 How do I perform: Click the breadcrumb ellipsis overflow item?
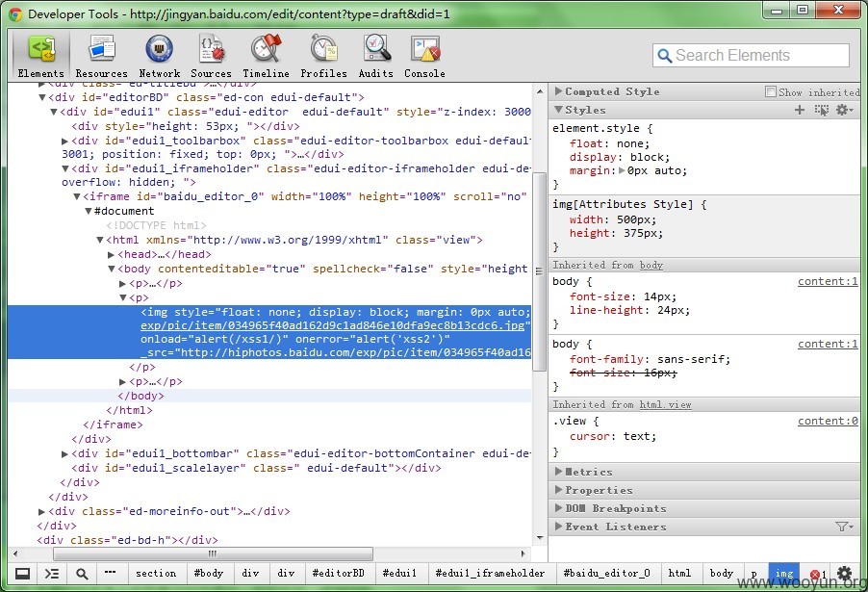click(110, 572)
